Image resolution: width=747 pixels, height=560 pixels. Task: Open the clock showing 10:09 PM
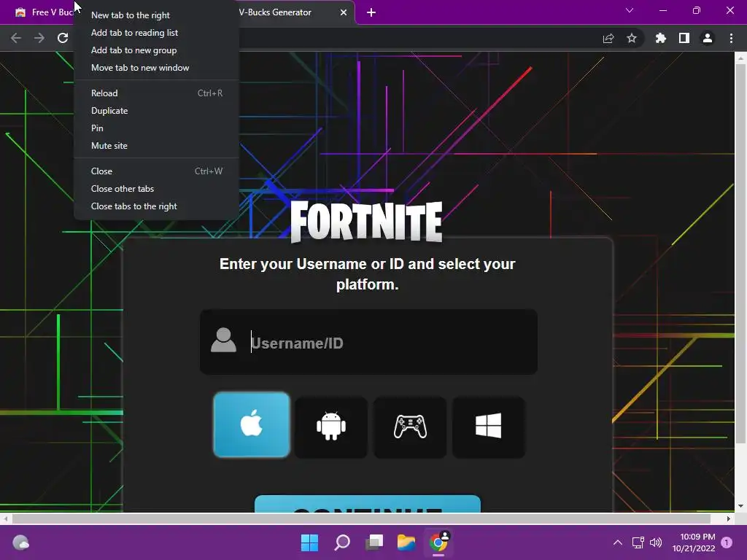point(694,542)
